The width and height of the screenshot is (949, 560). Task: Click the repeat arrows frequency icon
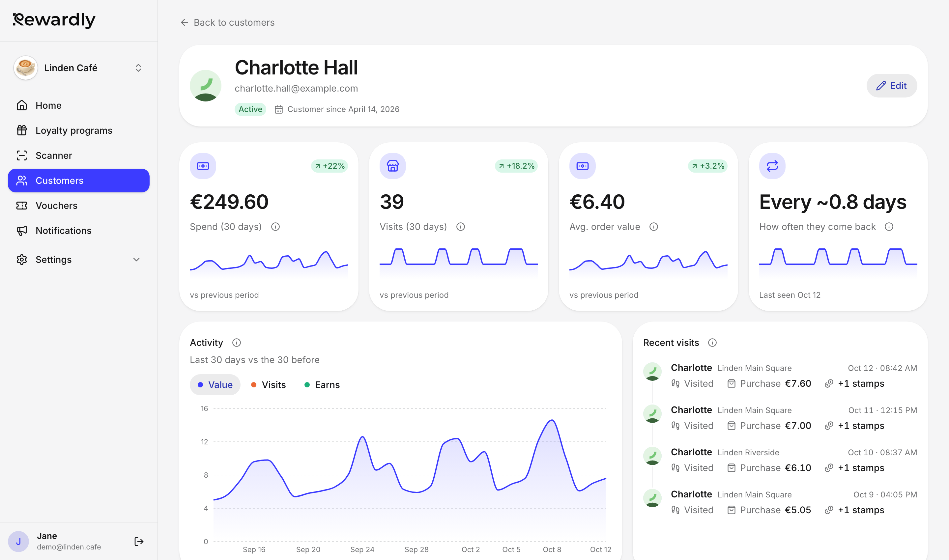[772, 166]
